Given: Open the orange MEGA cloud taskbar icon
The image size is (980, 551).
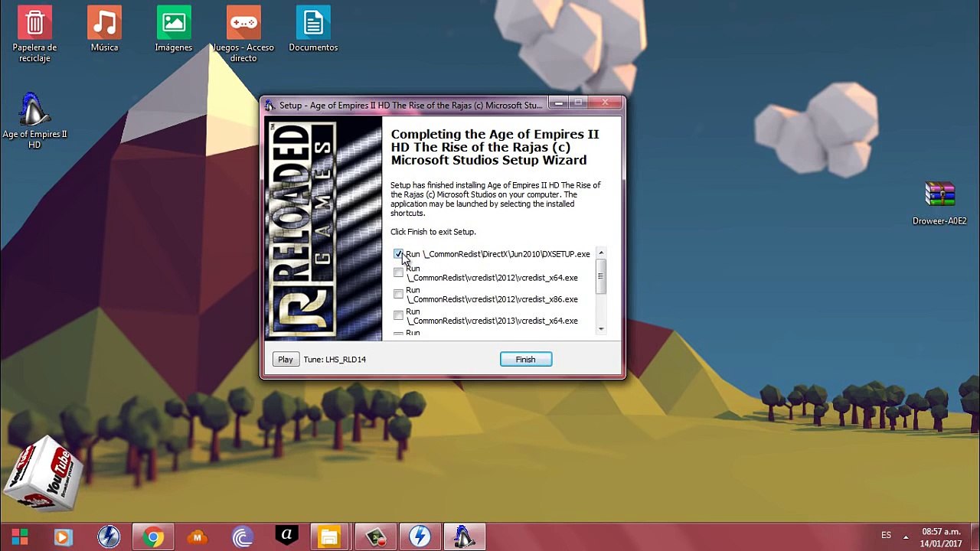Looking at the screenshot, I should [198, 537].
